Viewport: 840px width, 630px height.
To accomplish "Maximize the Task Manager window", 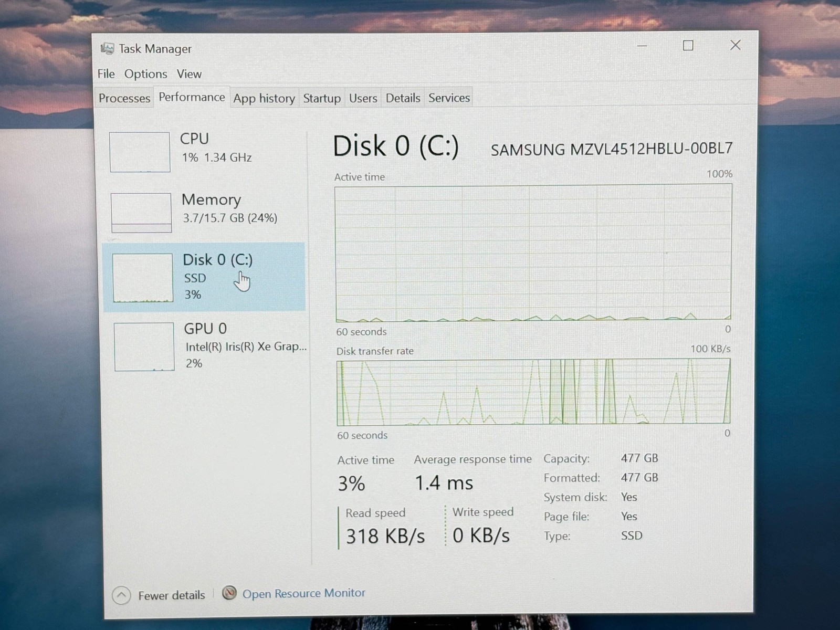I will point(688,46).
